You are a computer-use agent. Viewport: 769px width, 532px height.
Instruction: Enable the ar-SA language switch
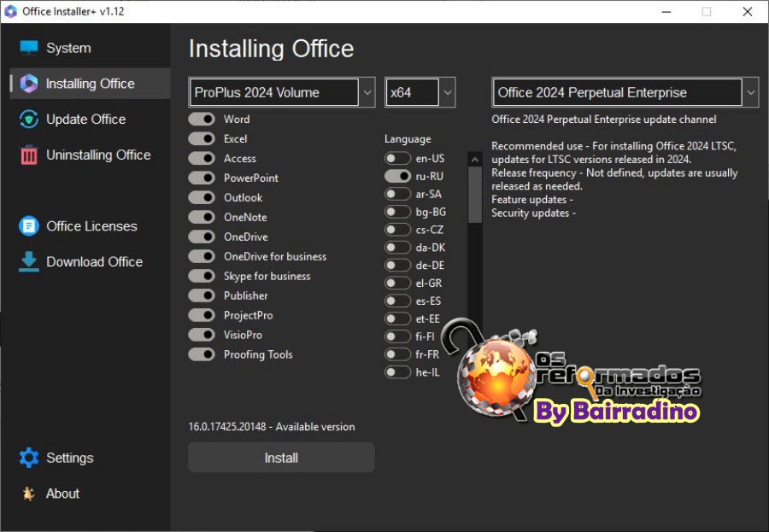[397, 194]
